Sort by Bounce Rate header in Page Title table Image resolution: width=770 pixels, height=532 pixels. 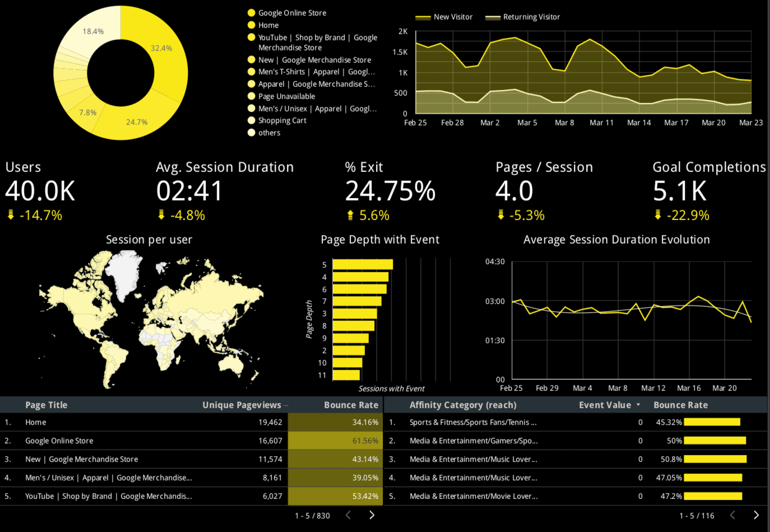[x=351, y=405]
